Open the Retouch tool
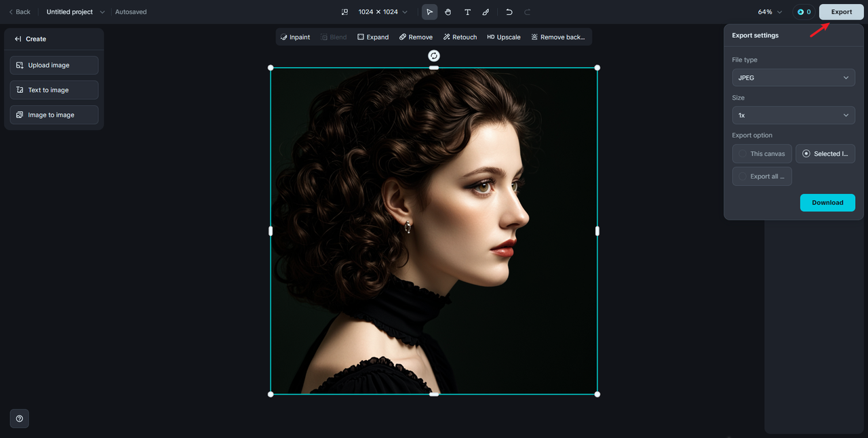 460,37
